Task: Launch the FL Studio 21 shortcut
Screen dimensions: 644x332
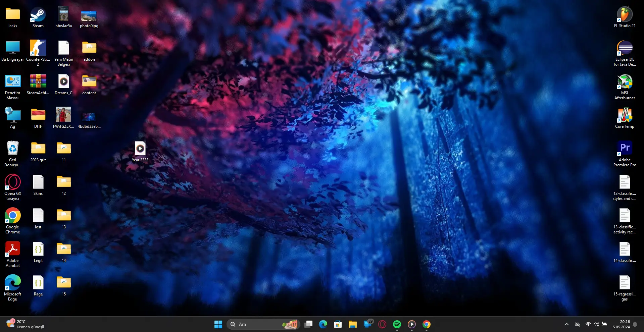Action: (625, 17)
